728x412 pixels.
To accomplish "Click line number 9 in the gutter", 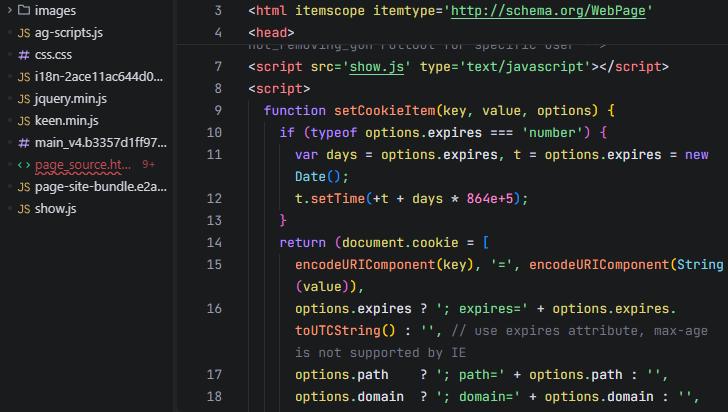I will [218, 111].
